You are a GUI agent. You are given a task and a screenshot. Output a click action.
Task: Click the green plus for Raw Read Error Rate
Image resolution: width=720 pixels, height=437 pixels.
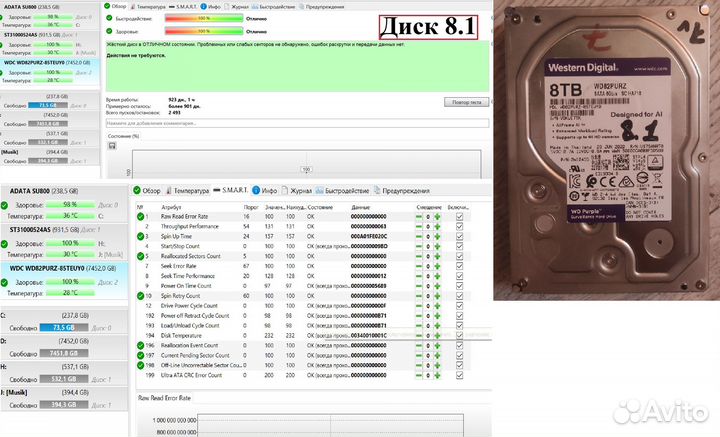pos(437,217)
